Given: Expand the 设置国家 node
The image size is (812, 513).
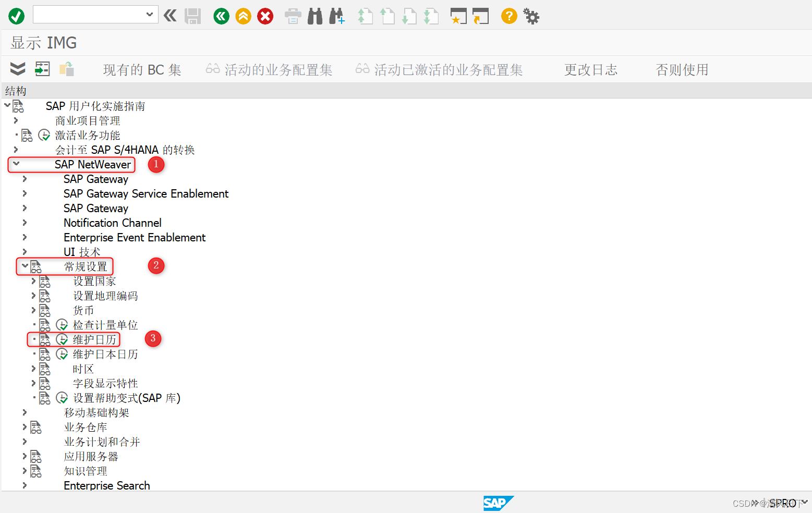Looking at the screenshot, I should point(33,280).
